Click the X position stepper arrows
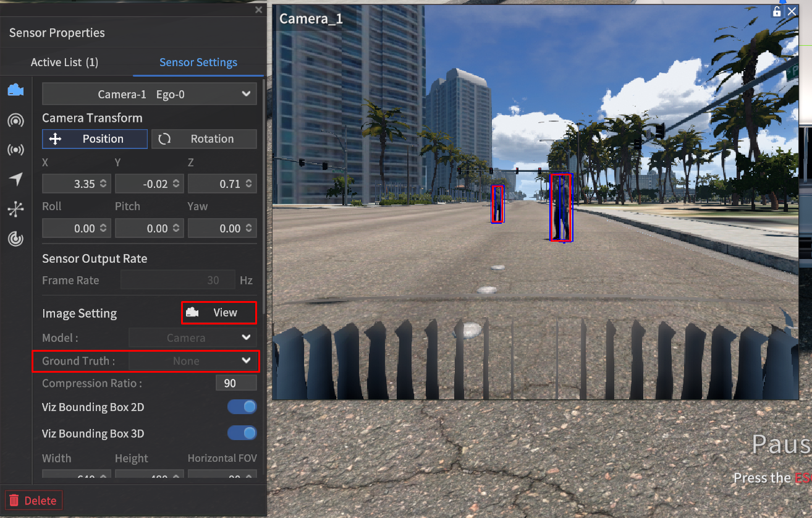This screenshot has width=812, height=518. (103, 184)
